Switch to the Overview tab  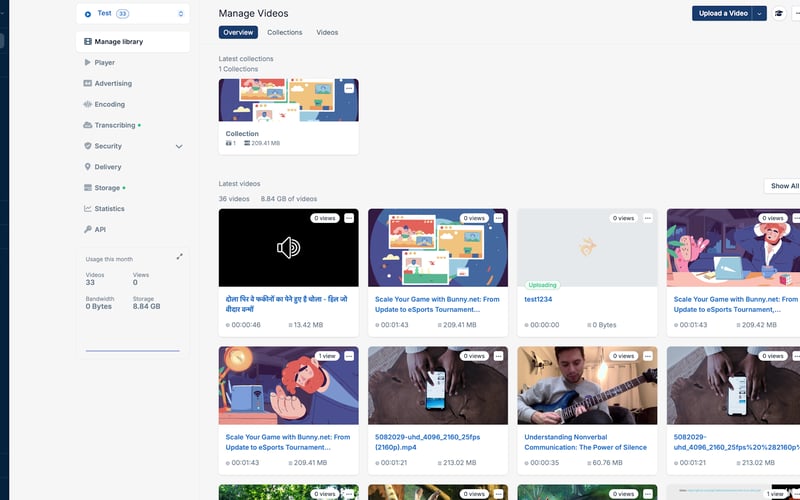pyautogui.click(x=238, y=32)
